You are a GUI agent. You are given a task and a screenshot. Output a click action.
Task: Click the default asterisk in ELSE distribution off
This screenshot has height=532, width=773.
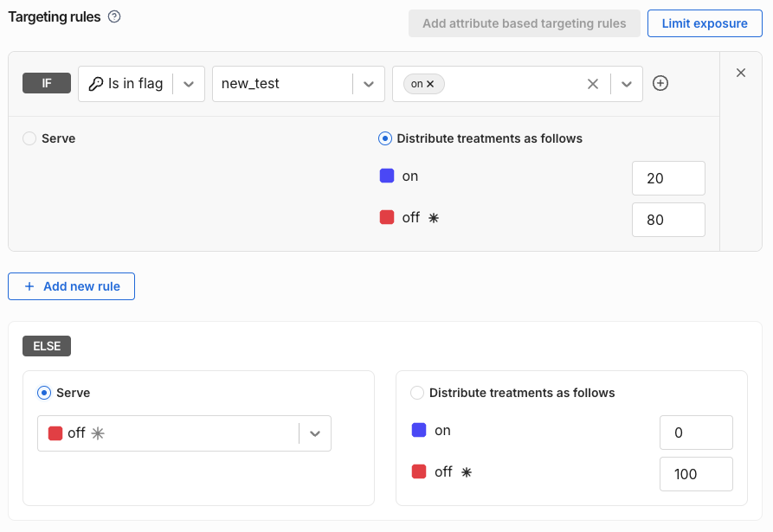click(x=466, y=472)
